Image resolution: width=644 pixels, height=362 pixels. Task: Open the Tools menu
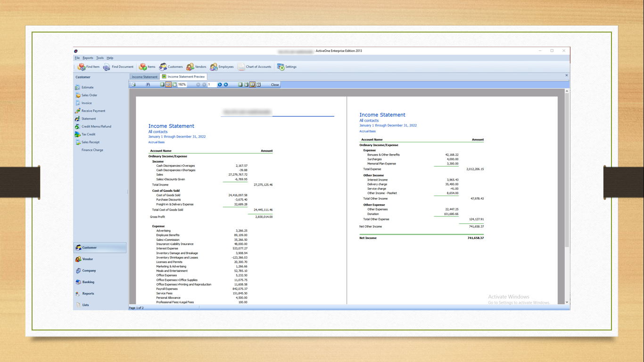coord(100,58)
